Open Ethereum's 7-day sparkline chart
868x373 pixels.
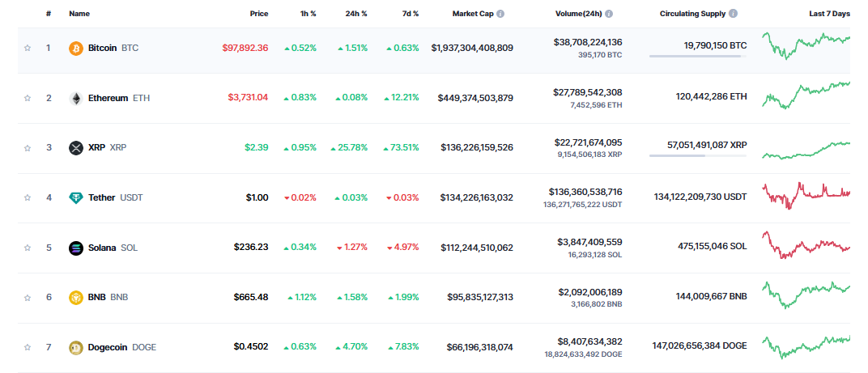click(x=806, y=95)
